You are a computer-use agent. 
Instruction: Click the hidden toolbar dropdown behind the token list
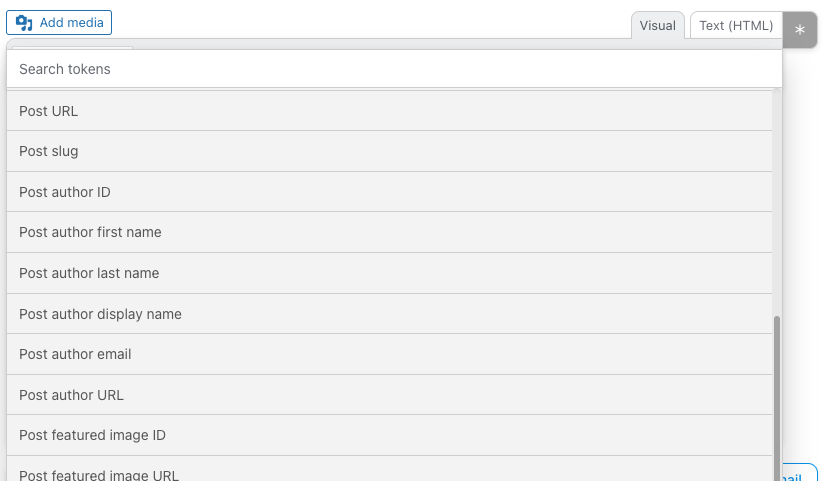(x=72, y=46)
